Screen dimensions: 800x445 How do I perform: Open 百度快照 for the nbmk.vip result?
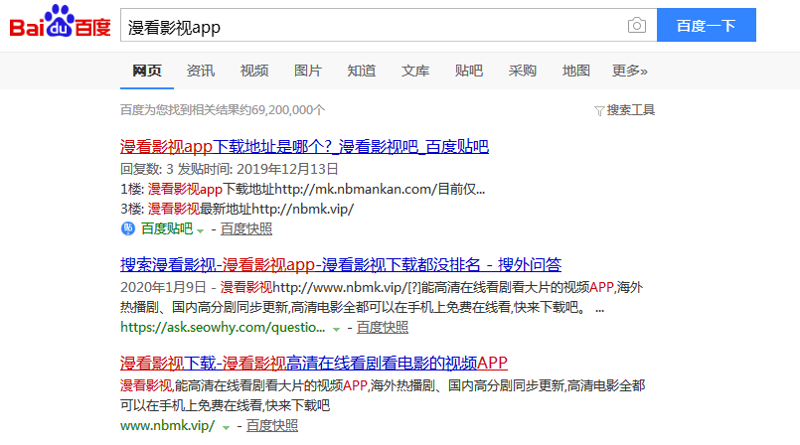[272, 426]
